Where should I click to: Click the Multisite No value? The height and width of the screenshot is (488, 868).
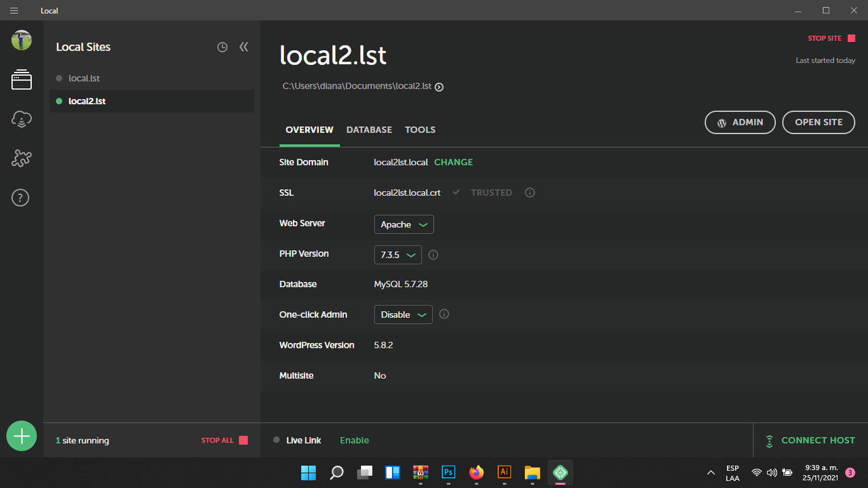[x=380, y=375]
